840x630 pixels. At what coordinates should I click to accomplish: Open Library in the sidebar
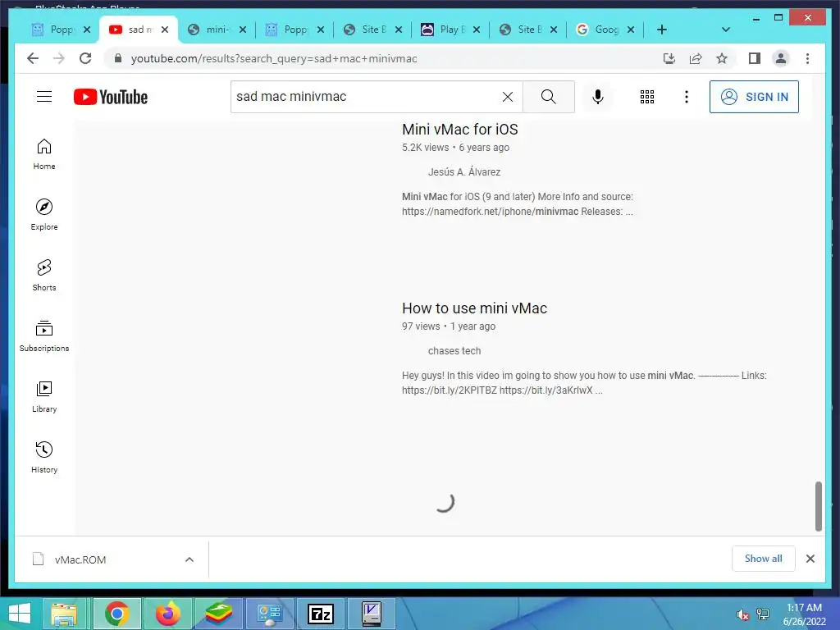click(x=44, y=396)
